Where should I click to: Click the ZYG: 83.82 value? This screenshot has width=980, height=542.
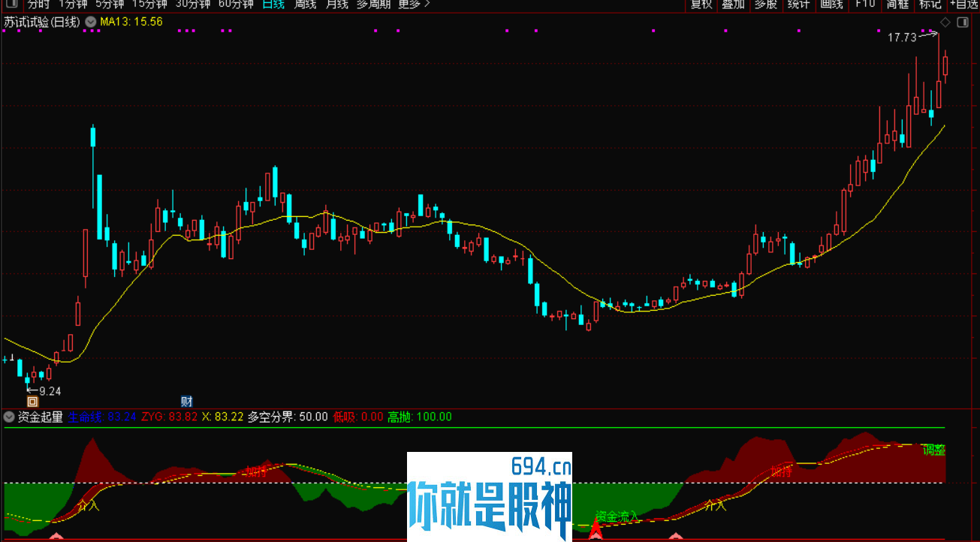[x=170, y=417]
